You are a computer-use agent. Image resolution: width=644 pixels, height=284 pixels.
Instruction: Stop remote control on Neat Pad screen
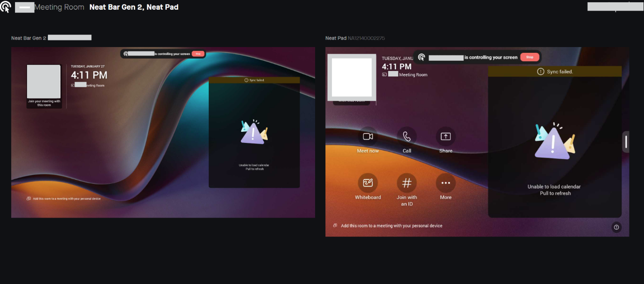coord(530,57)
